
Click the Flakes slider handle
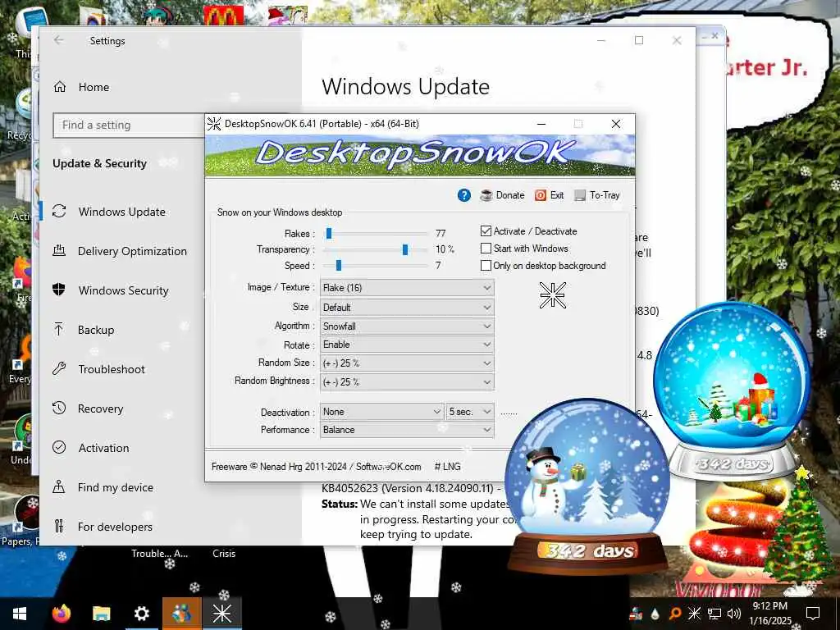click(x=329, y=234)
